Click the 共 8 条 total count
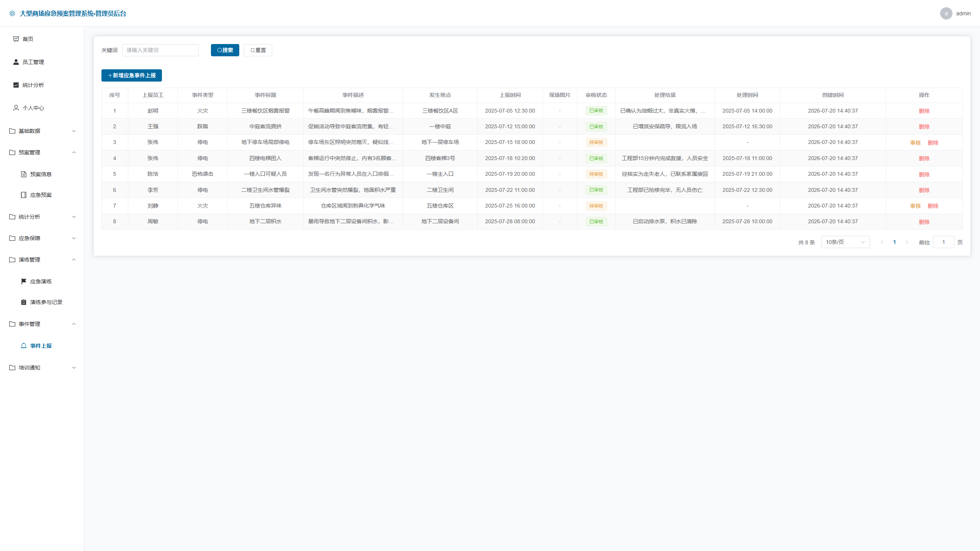This screenshot has width=980, height=551. click(807, 242)
